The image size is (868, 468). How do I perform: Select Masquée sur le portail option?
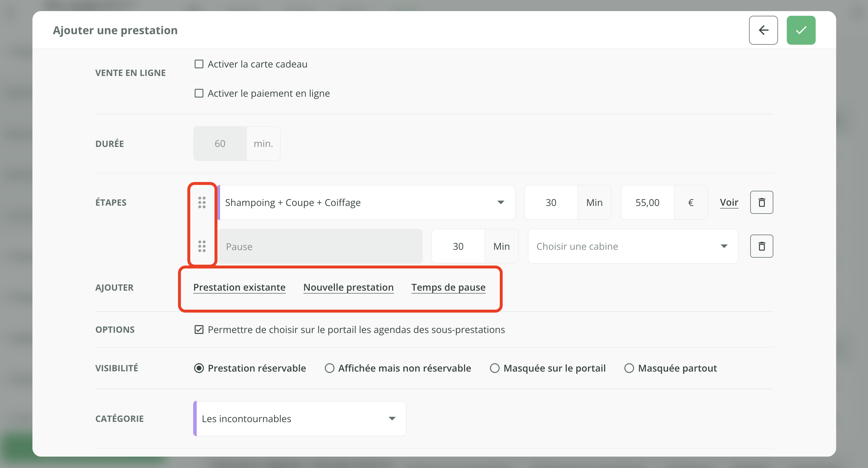pyautogui.click(x=494, y=368)
